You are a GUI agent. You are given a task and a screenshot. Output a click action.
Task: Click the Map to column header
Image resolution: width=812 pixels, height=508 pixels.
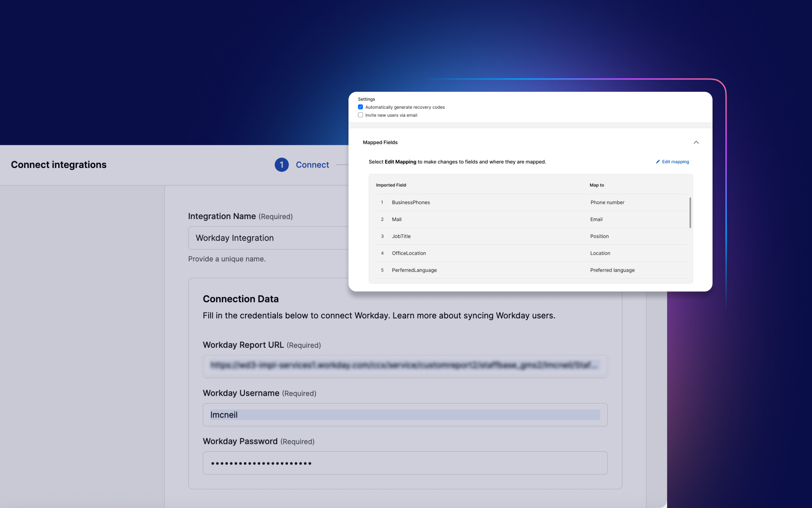pyautogui.click(x=596, y=185)
